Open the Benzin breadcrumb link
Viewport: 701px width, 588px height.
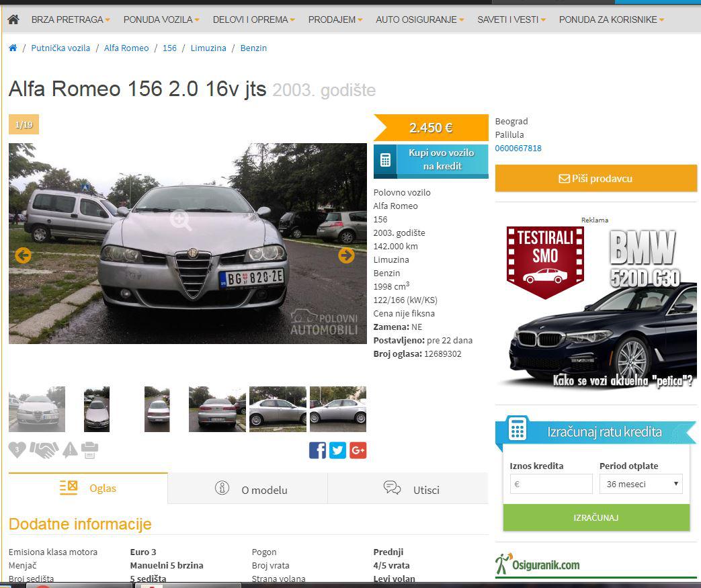click(x=253, y=48)
